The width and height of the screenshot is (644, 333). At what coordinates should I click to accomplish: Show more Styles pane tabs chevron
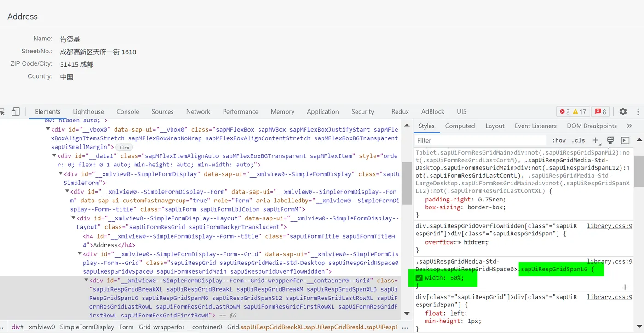tap(629, 126)
